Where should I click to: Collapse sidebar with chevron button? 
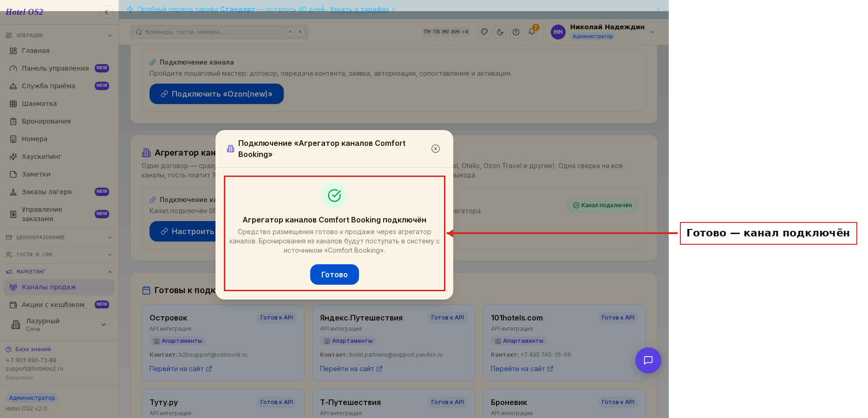(106, 12)
